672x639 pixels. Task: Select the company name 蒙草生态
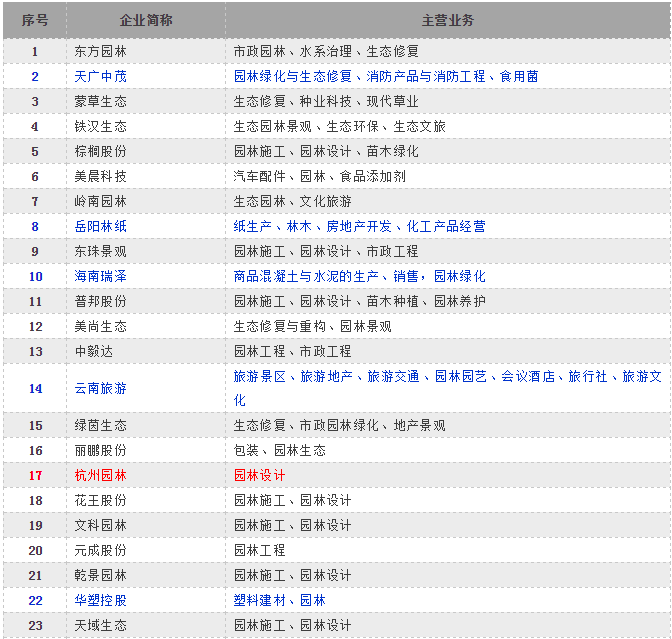[100, 101]
